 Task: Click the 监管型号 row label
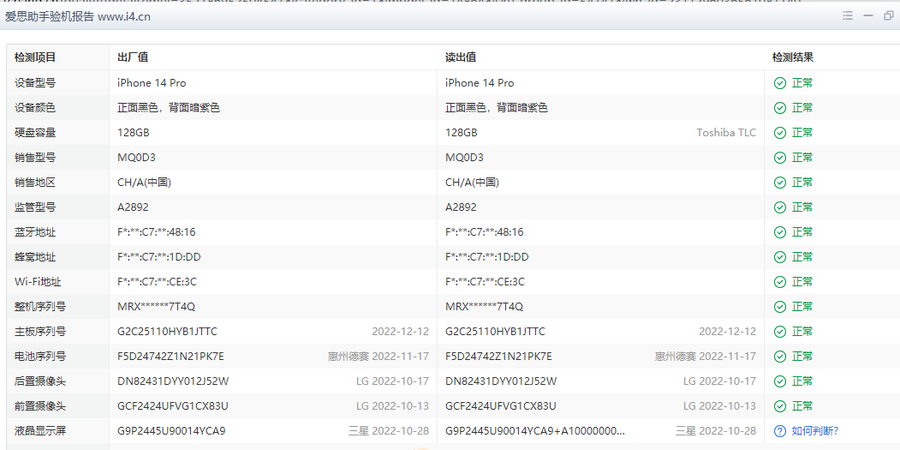point(35,207)
